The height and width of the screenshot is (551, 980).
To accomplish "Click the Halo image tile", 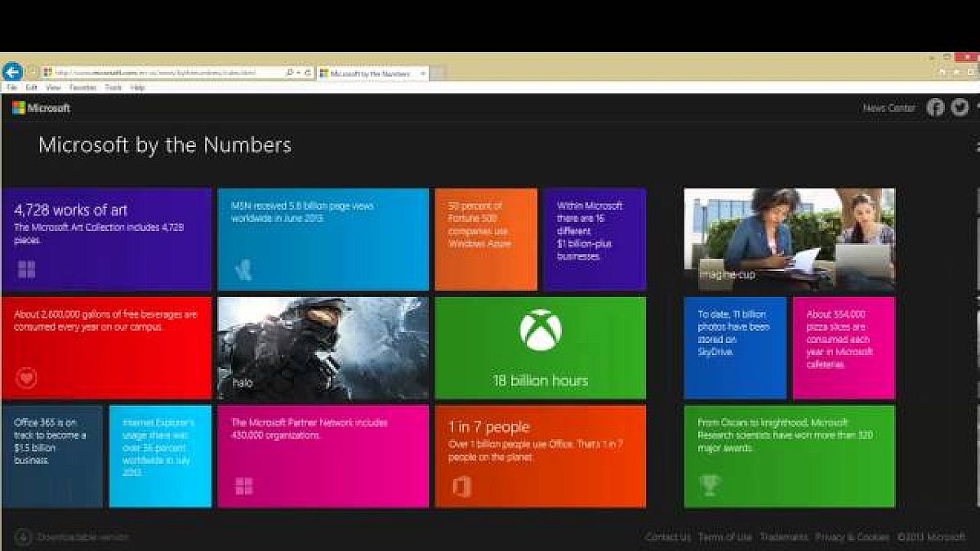I will point(323,348).
